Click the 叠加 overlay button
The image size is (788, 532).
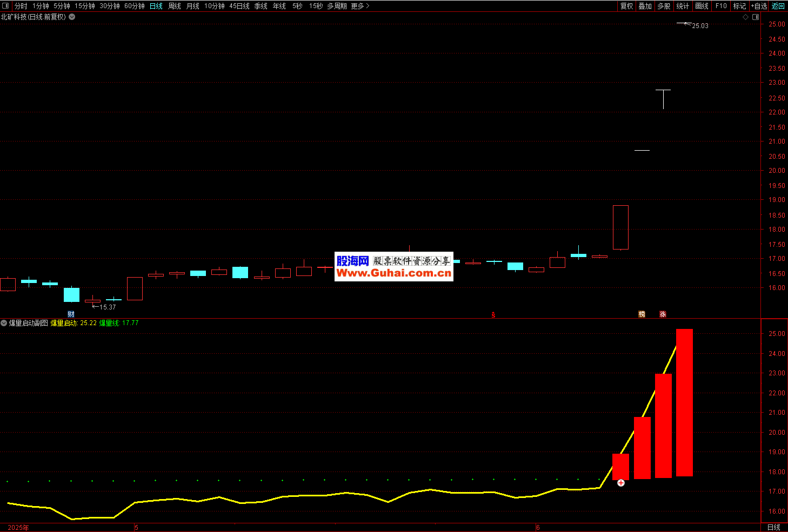[645, 6]
